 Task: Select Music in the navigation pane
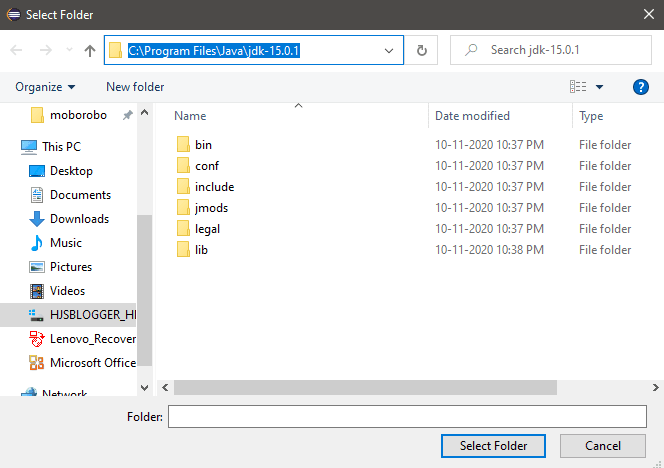66,243
